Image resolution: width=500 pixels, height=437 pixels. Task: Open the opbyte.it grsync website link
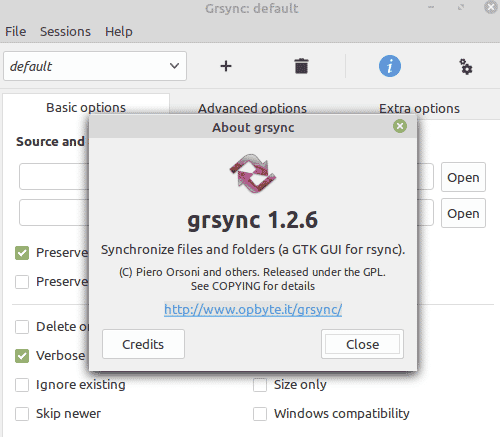pyautogui.click(x=253, y=310)
